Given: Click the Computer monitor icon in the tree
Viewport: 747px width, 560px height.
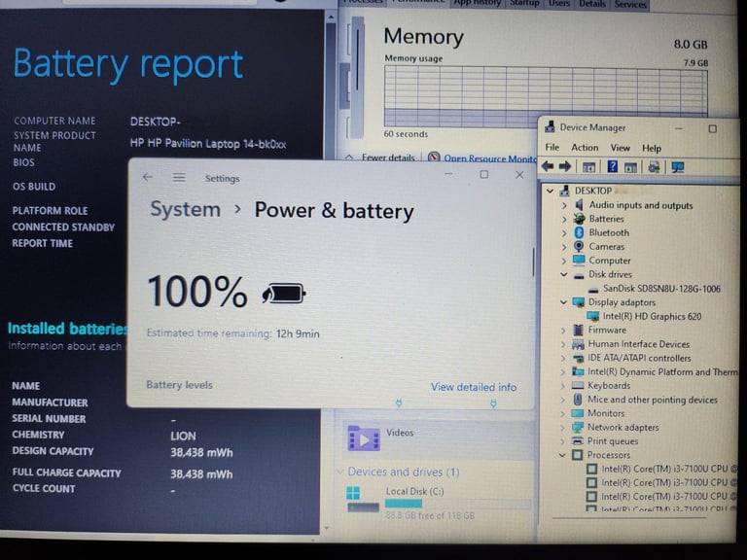Looking at the screenshot, I should pyautogui.click(x=579, y=260).
